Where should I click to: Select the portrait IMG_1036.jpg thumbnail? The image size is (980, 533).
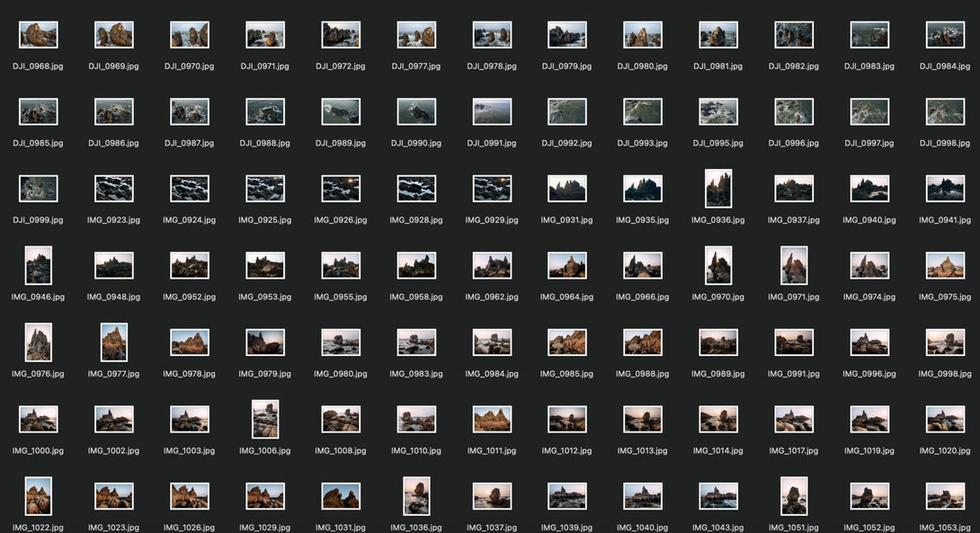[x=416, y=495]
